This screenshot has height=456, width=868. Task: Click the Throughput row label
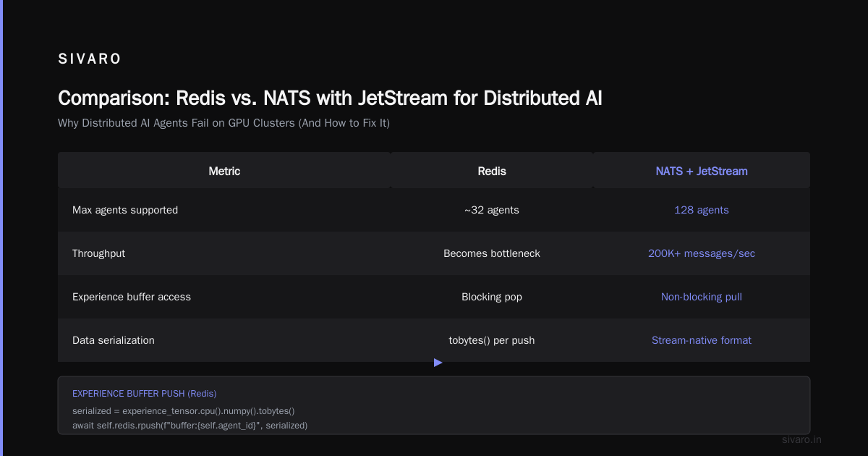coord(98,253)
